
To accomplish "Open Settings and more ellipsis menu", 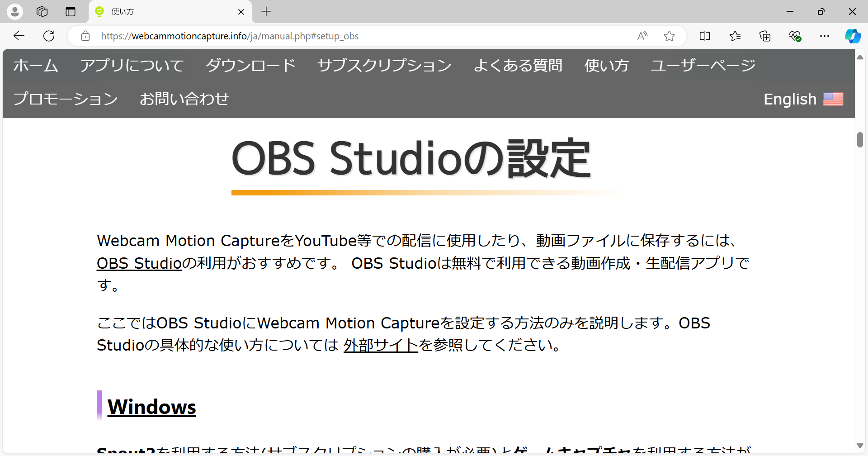I will [825, 36].
